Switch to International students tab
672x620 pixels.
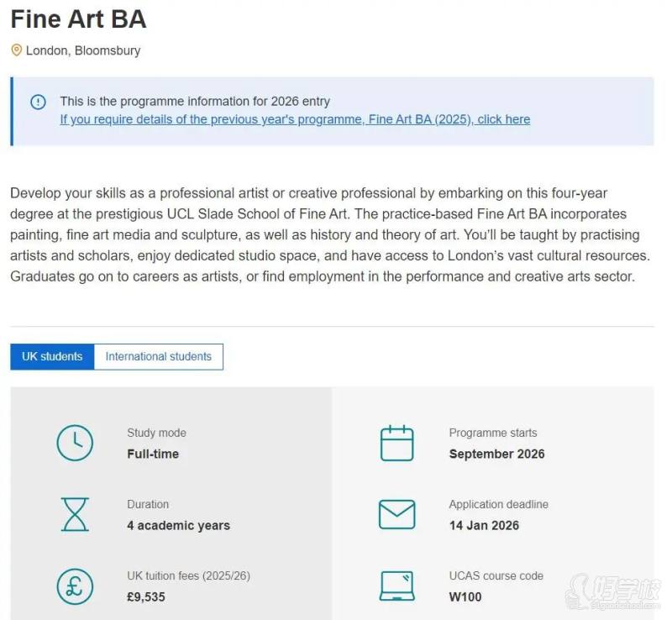[159, 356]
